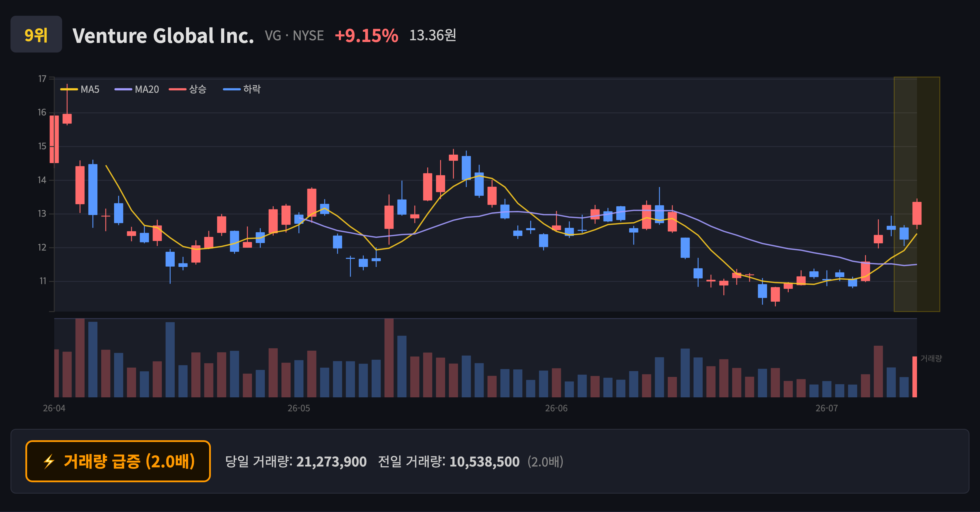Click the blue 하락 legend line swatch
This screenshot has height=512, width=980.
point(232,89)
